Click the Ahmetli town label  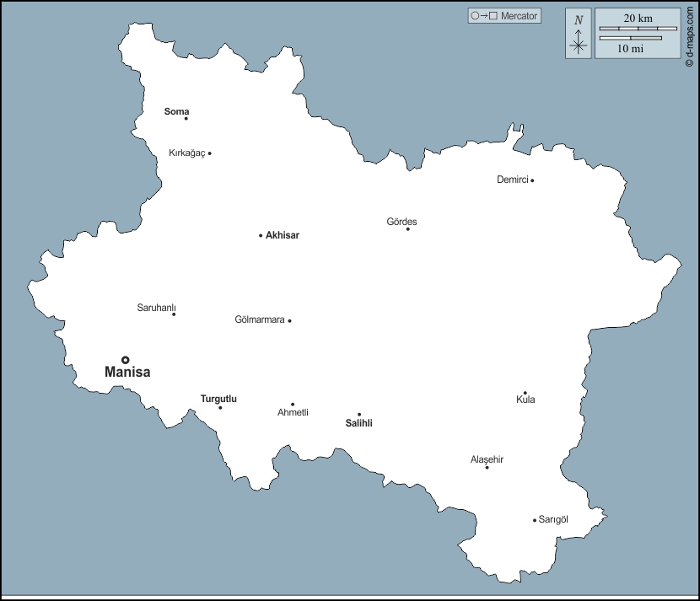(293, 413)
